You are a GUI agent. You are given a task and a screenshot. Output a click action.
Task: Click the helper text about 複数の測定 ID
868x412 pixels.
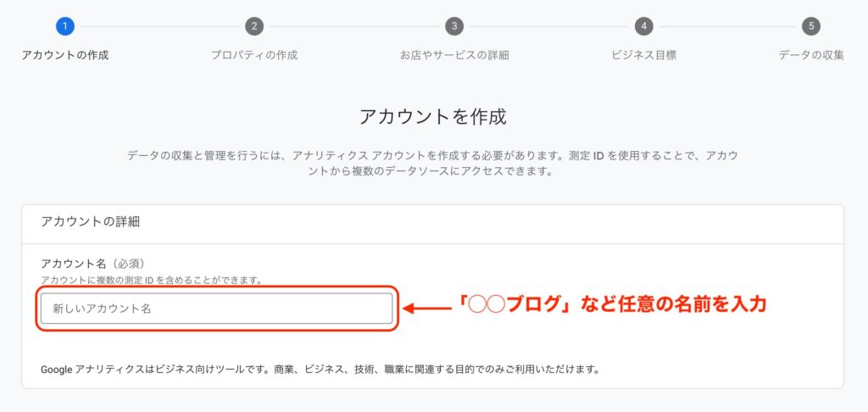151,281
